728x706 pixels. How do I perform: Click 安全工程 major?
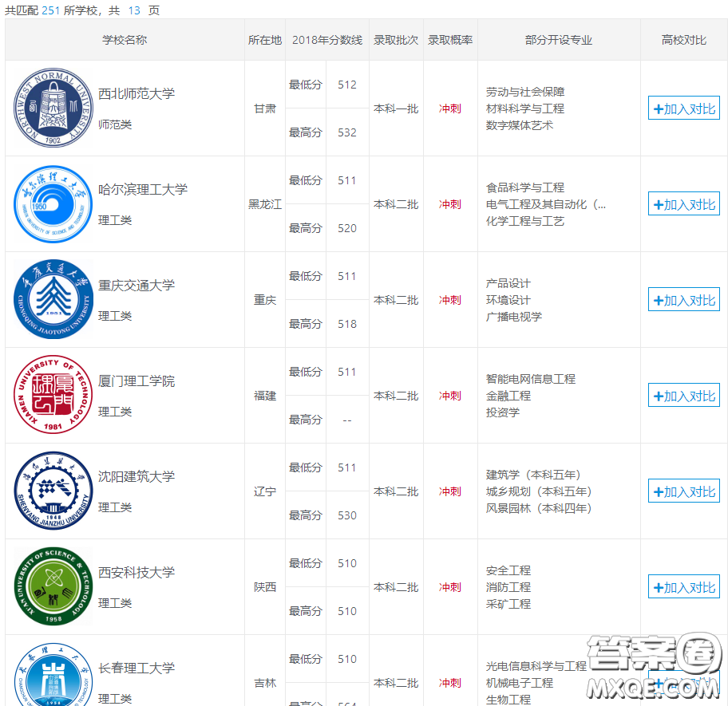pos(508,570)
